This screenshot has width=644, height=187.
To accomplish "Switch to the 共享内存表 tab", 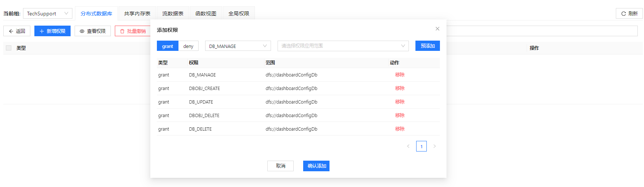I will click(x=137, y=14).
